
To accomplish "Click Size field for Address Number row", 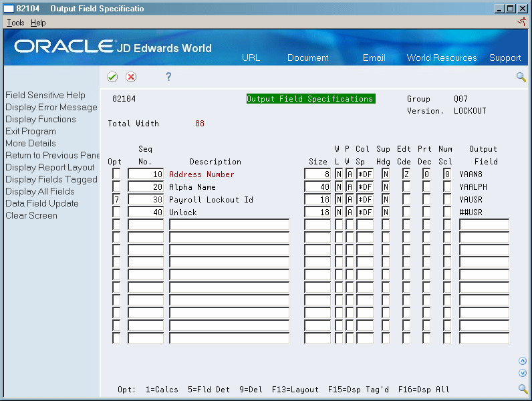I will [x=317, y=174].
